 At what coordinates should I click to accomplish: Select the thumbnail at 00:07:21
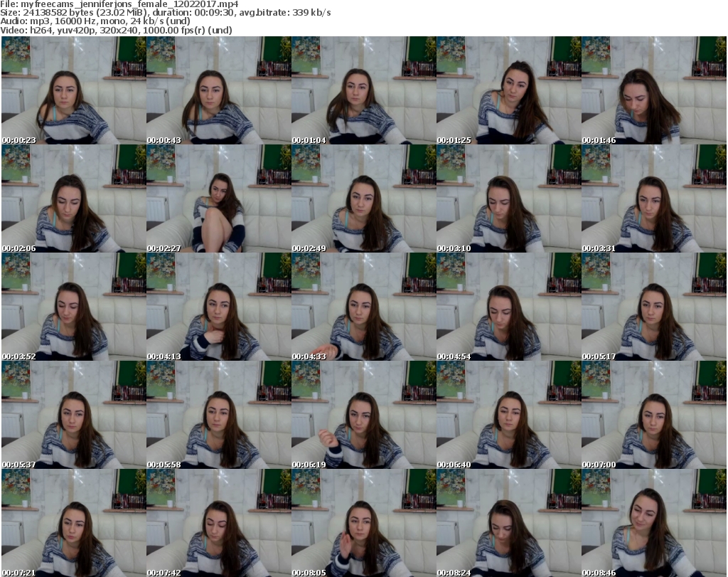(74, 523)
